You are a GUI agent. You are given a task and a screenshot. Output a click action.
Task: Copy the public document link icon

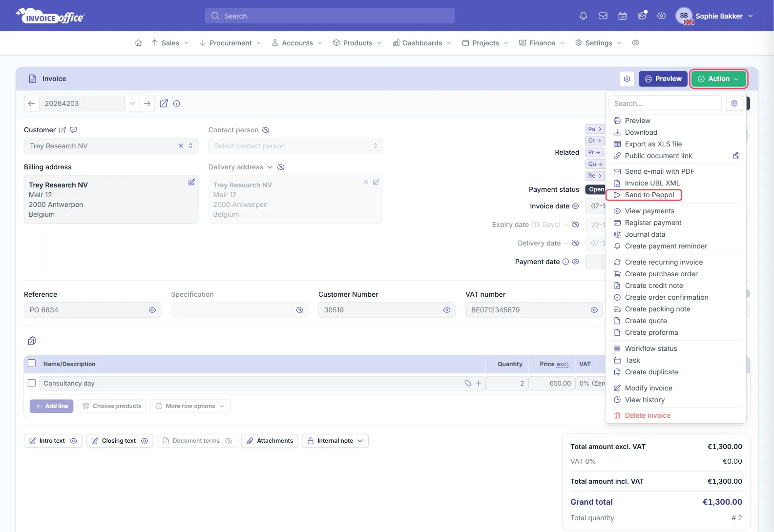tap(736, 156)
